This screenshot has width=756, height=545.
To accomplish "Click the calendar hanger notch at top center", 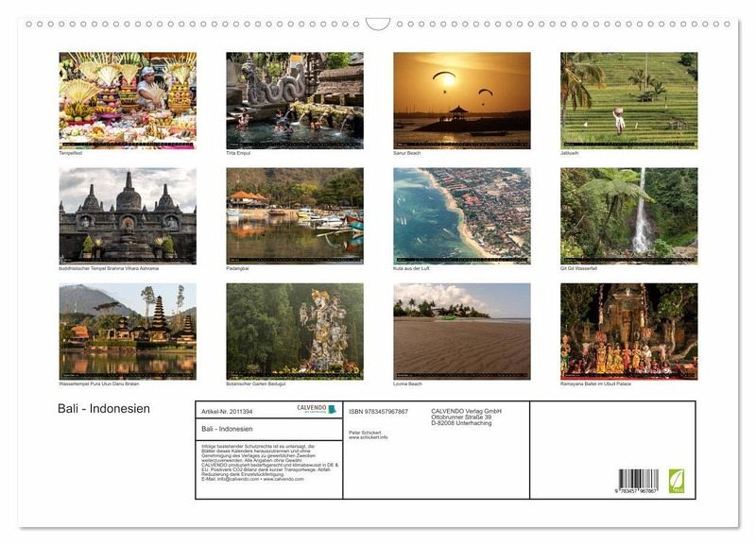I will (378, 23).
